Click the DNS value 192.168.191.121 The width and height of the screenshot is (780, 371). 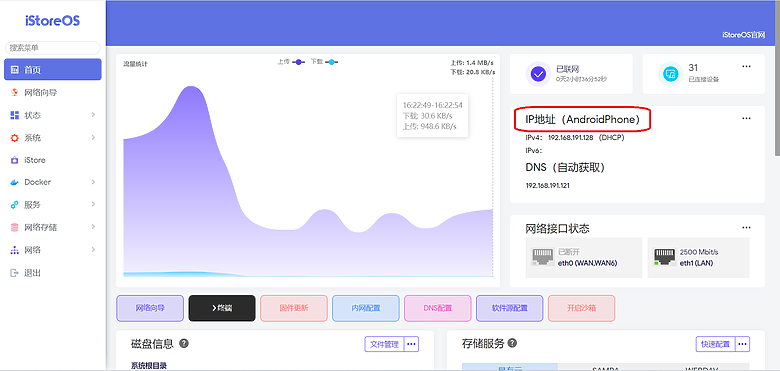[548, 185]
